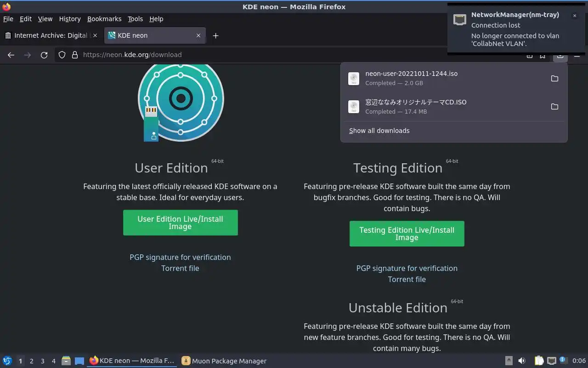Click Testing Edition Live/Install Image button
Viewport: 588px width, 368px height.
(x=407, y=234)
